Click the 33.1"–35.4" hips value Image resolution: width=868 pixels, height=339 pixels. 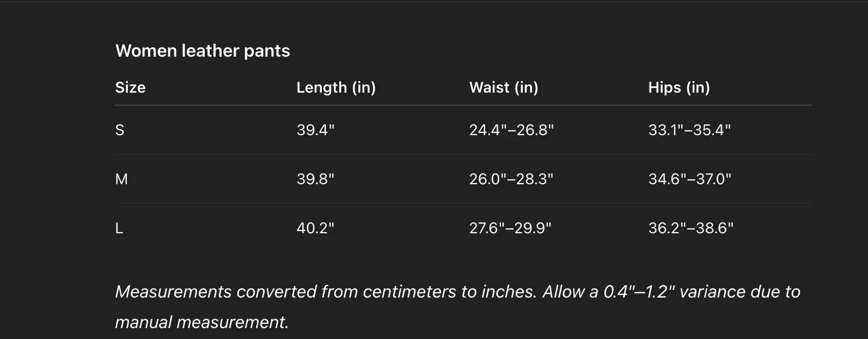[x=689, y=130]
